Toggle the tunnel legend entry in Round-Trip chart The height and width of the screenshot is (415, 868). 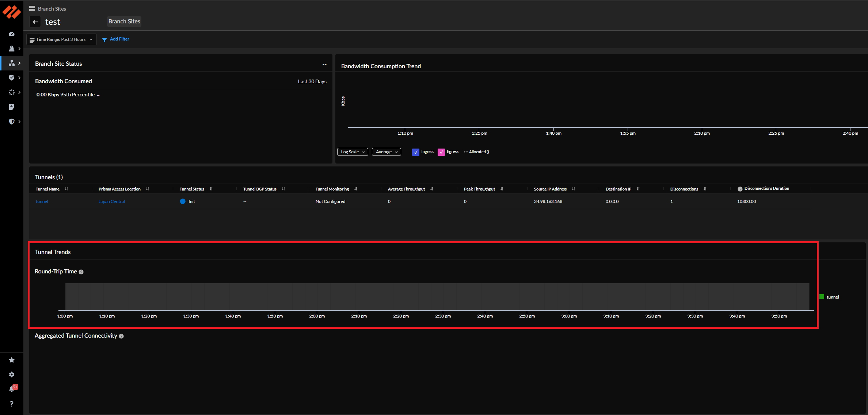[829, 297]
